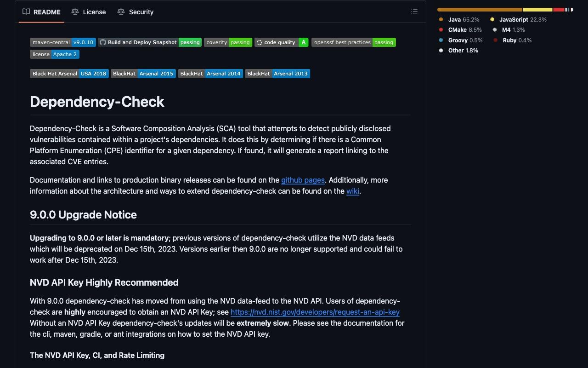Click the white dot next to M4
The width and height of the screenshot is (588, 368).
click(495, 30)
